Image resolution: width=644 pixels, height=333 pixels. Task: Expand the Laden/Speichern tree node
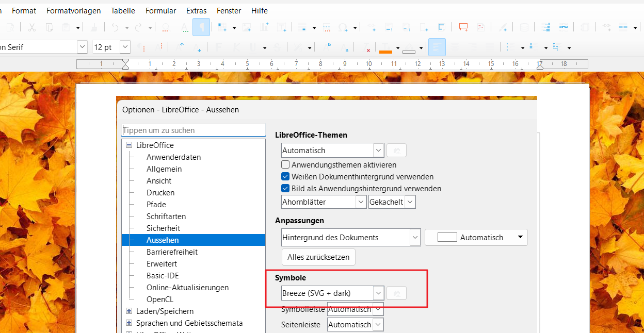point(129,311)
